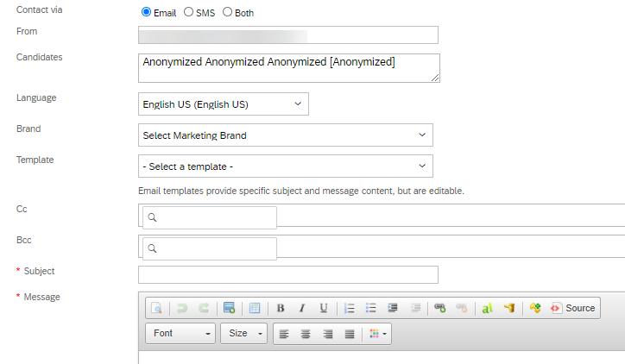Click the 'Template' field label
The image size is (625, 364).
(x=35, y=160)
